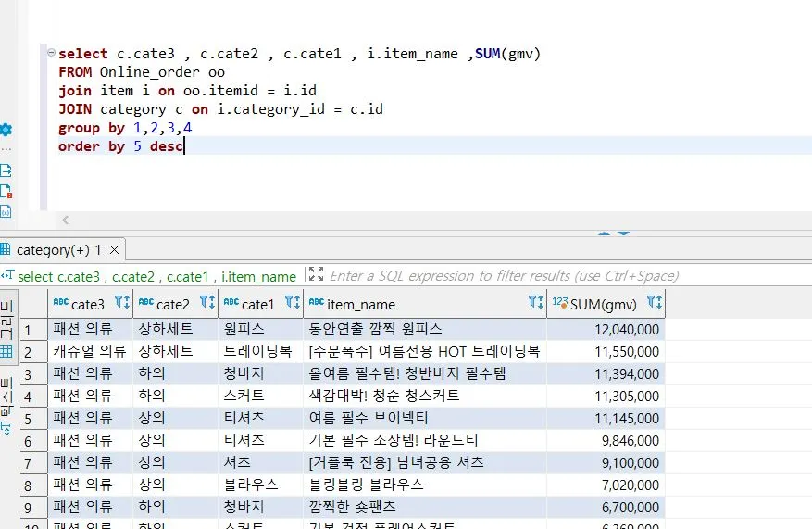Click the value 11,305,000

(x=627, y=397)
